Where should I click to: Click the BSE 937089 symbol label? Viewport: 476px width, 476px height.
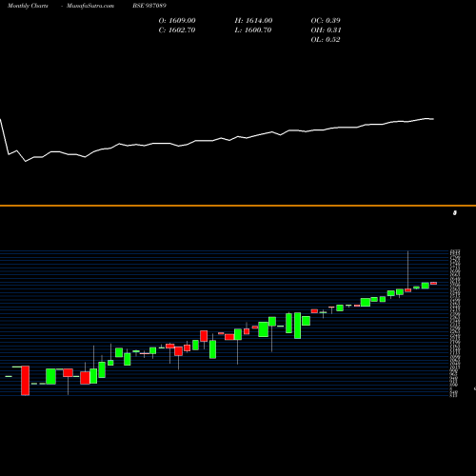click(149, 6)
